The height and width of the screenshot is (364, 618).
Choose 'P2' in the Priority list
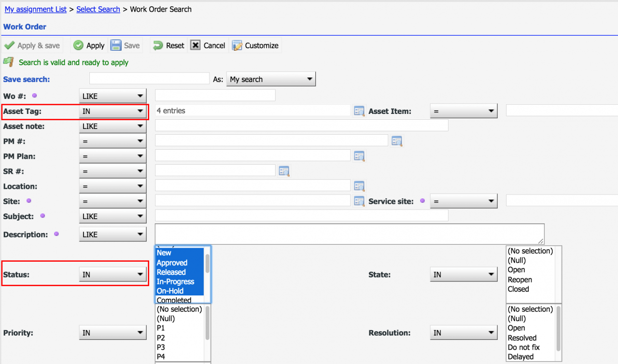pyautogui.click(x=161, y=338)
